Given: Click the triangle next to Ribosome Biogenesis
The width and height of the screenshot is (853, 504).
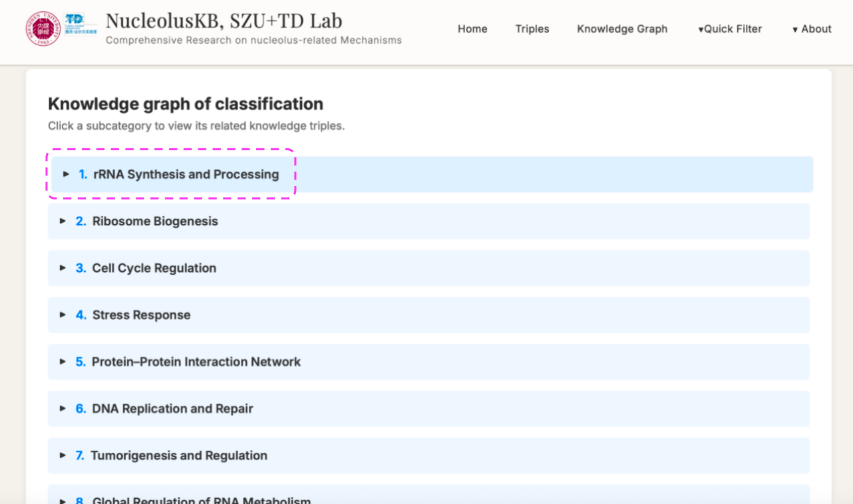Looking at the screenshot, I should click(x=63, y=221).
